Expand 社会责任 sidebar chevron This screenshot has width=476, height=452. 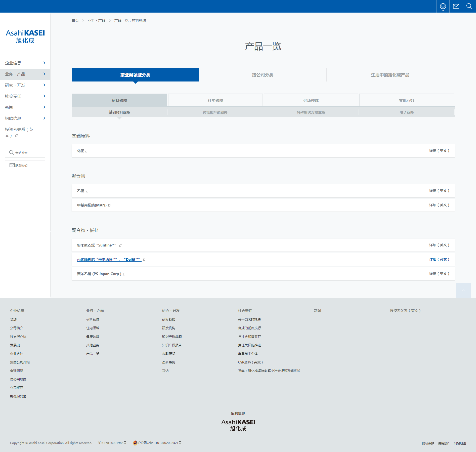[x=44, y=96]
